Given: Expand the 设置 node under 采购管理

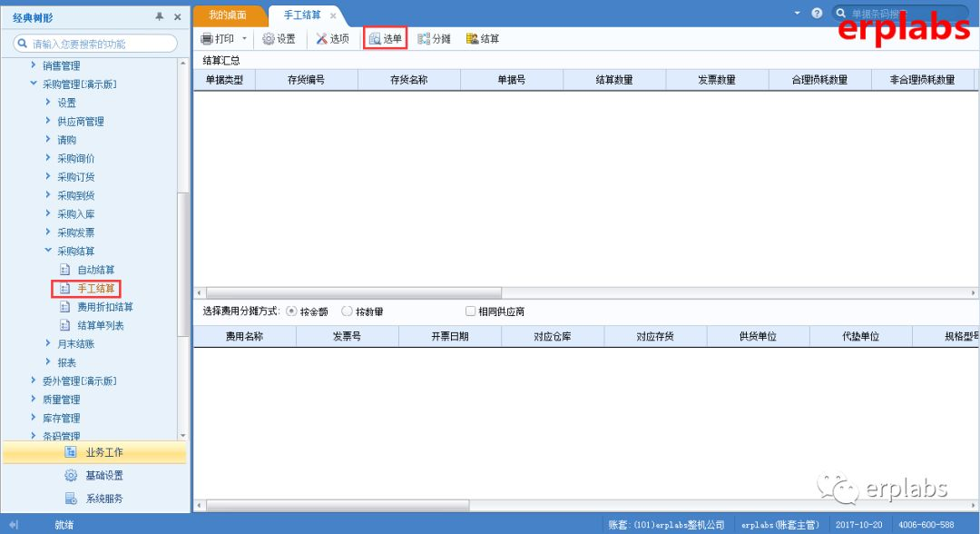Looking at the screenshot, I should click(48, 102).
